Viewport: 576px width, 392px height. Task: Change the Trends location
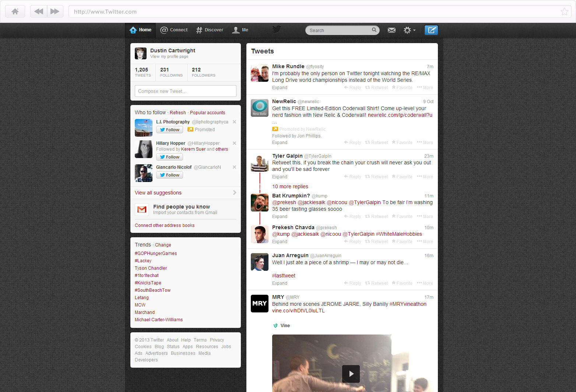163,245
